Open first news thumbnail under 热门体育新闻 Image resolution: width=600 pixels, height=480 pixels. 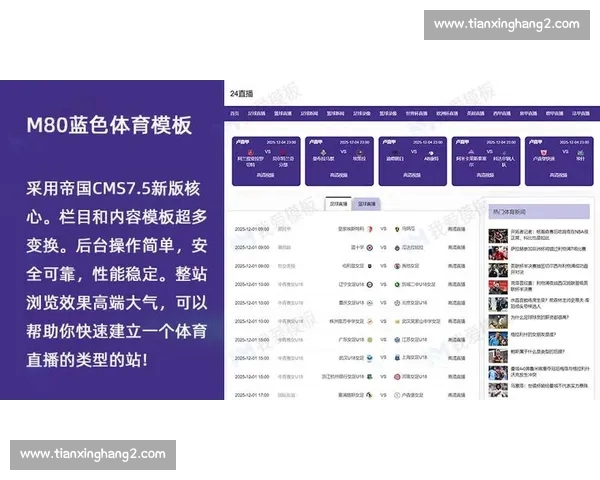tap(498, 236)
